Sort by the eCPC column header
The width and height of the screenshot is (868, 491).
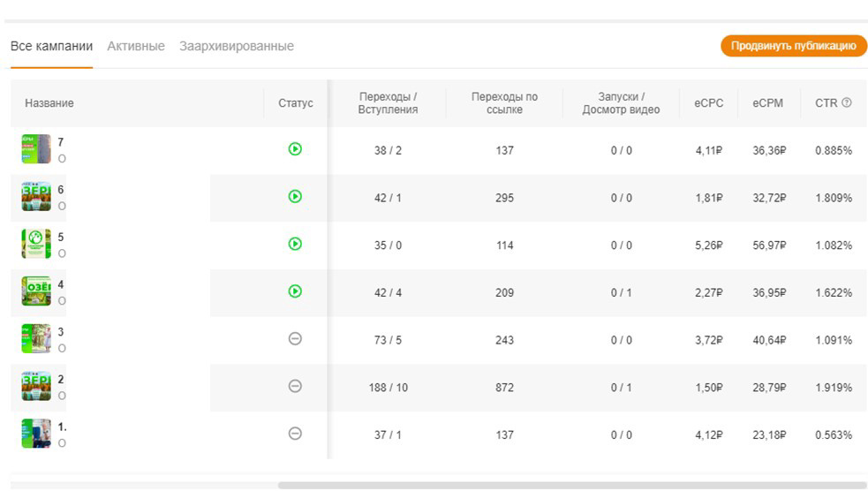pos(708,103)
